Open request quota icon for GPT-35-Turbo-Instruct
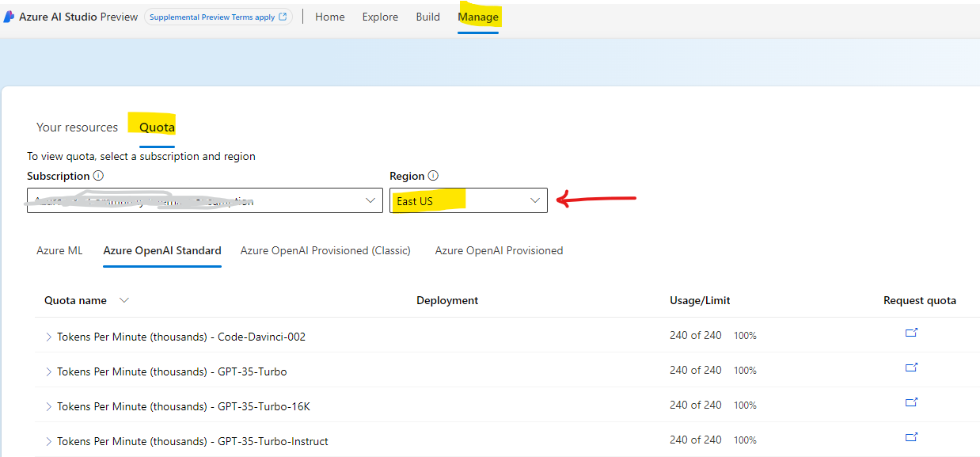This screenshot has height=457, width=980. [x=911, y=437]
